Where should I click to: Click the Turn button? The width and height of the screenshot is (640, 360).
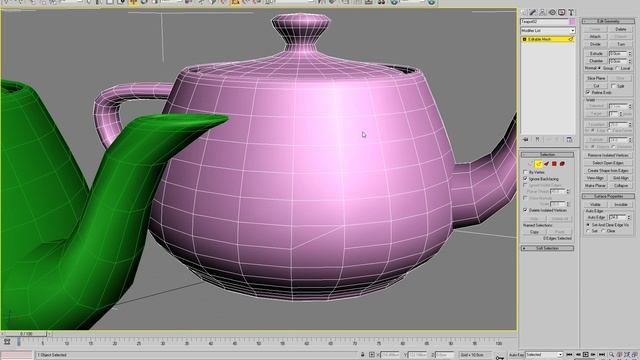(x=621, y=44)
